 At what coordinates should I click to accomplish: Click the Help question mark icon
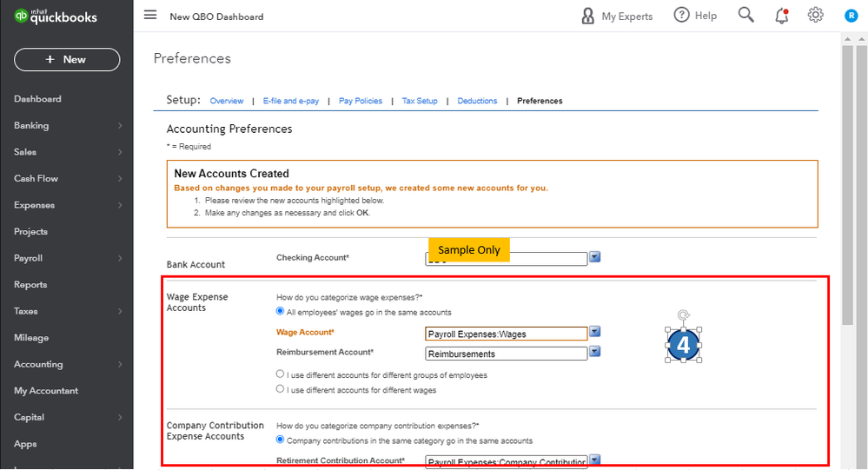pos(682,15)
